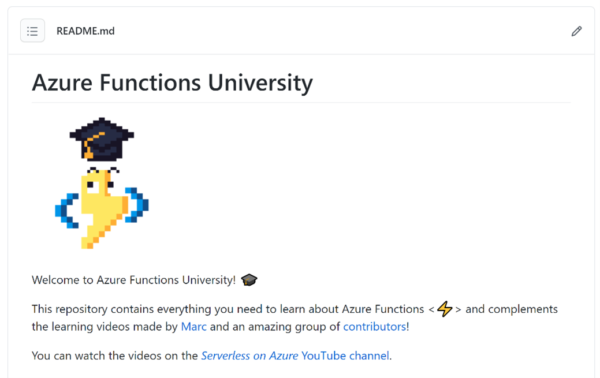The width and height of the screenshot is (600, 378).
Task: Click the mascot's right blue angle bracket
Action: coord(137,205)
